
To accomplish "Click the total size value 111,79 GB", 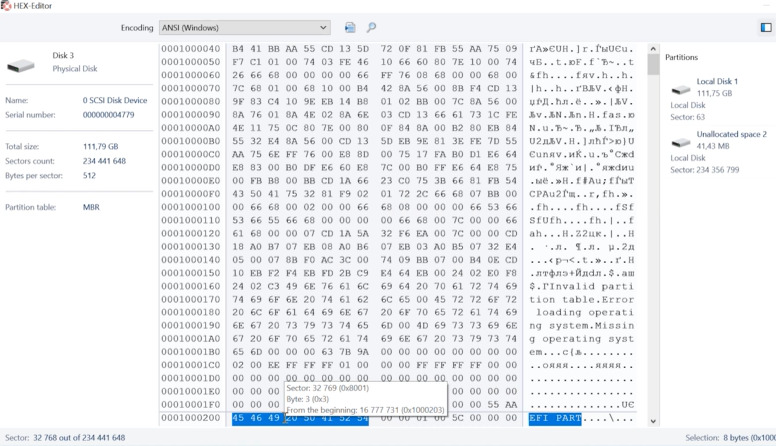I will point(100,147).
